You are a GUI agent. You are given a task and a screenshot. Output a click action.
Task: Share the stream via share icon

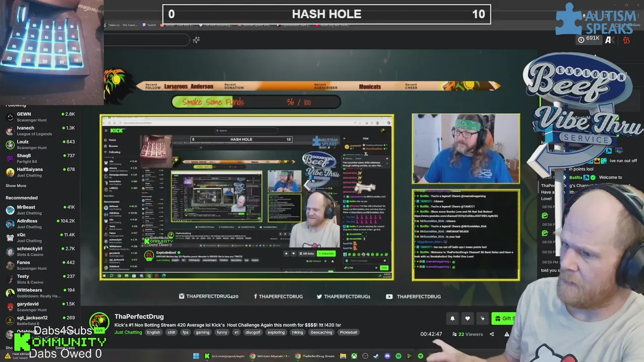point(492,334)
